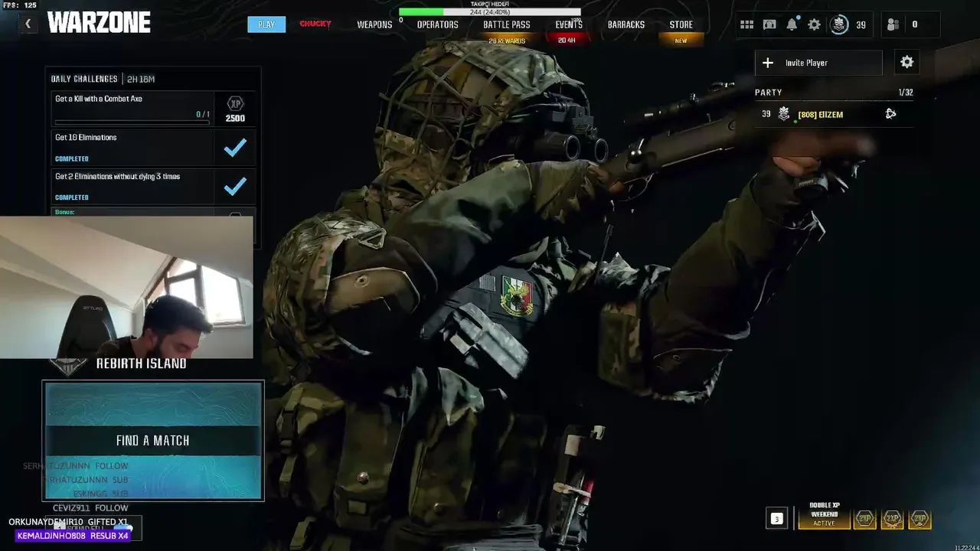Viewport: 980px width, 551px height.
Task: Open the CHUCKY tab
Action: 315,24
